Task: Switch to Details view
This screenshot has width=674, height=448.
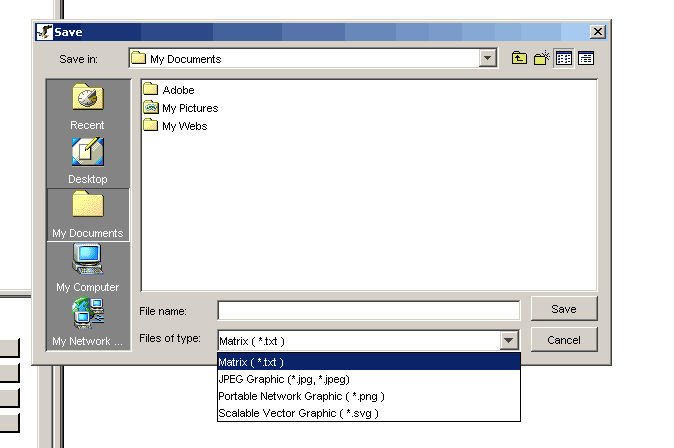Action: pos(586,58)
